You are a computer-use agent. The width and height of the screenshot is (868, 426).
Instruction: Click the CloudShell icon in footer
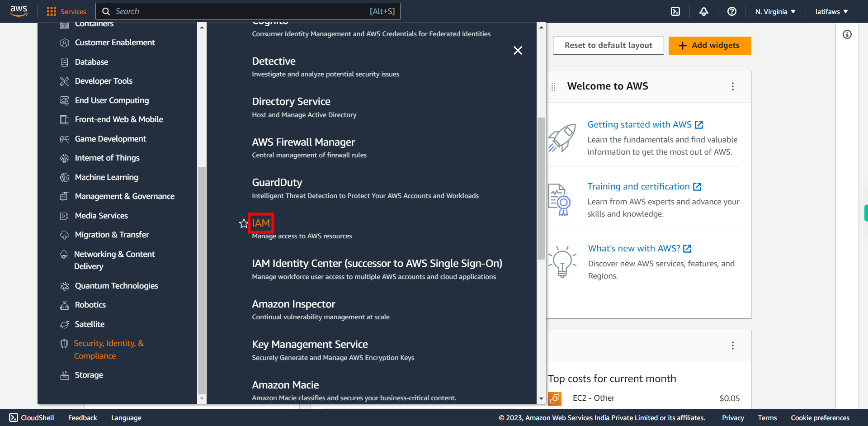(x=14, y=417)
